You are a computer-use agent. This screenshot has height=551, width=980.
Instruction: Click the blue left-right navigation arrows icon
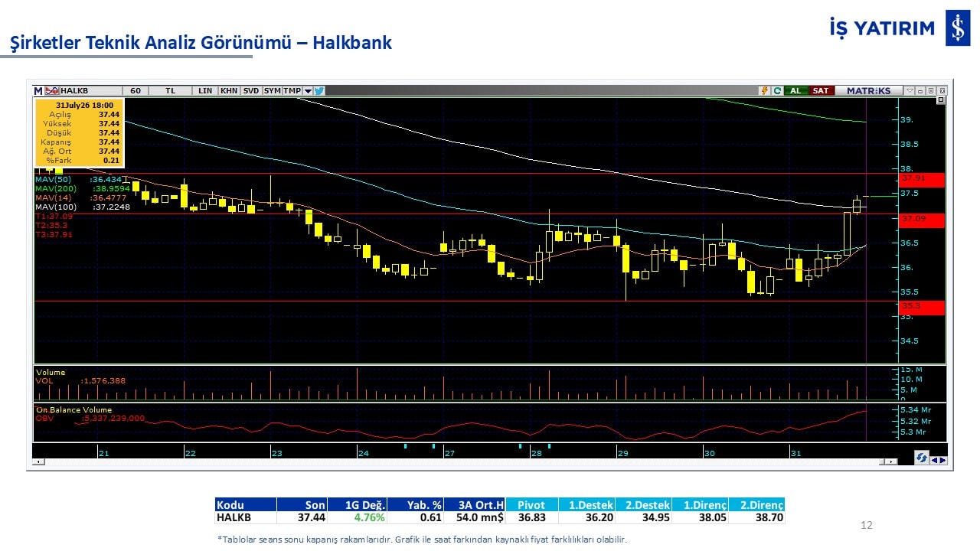point(939,460)
